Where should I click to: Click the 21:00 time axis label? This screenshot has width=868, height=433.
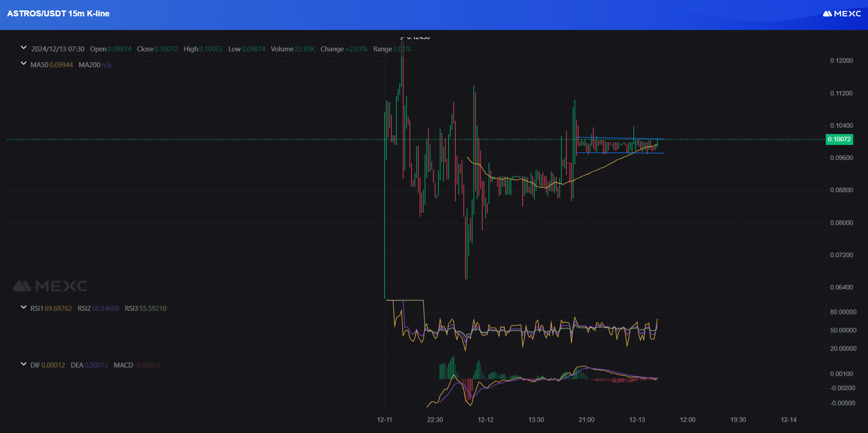coord(587,420)
